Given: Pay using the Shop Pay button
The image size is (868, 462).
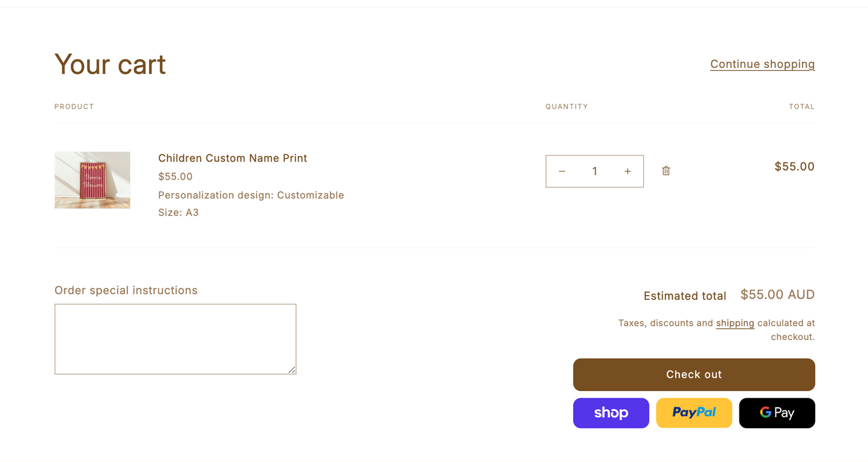Looking at the screenshot, I should [611, 413].
